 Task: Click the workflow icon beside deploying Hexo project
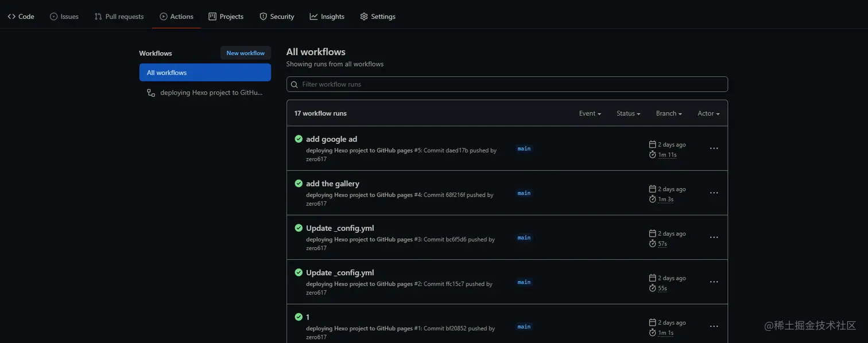(x=151, y=92)
